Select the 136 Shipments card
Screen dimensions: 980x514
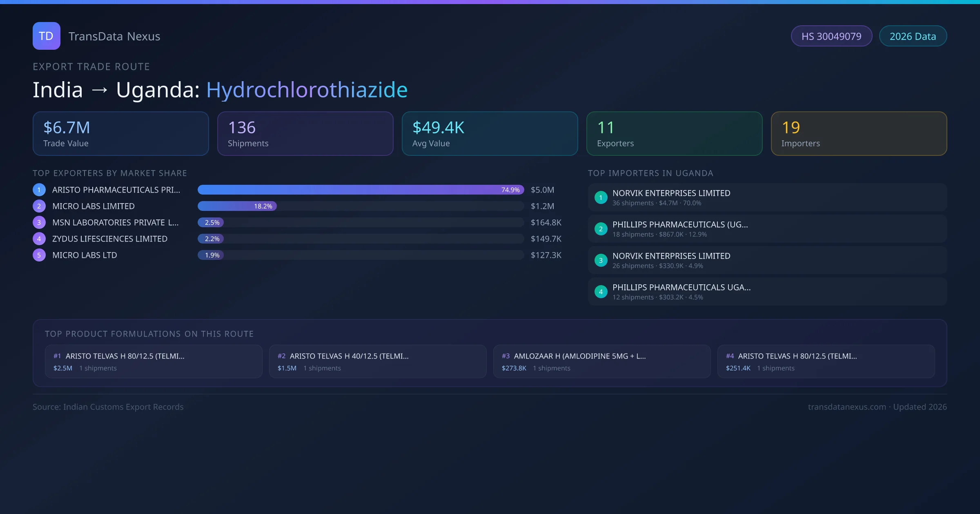point(305,134)
